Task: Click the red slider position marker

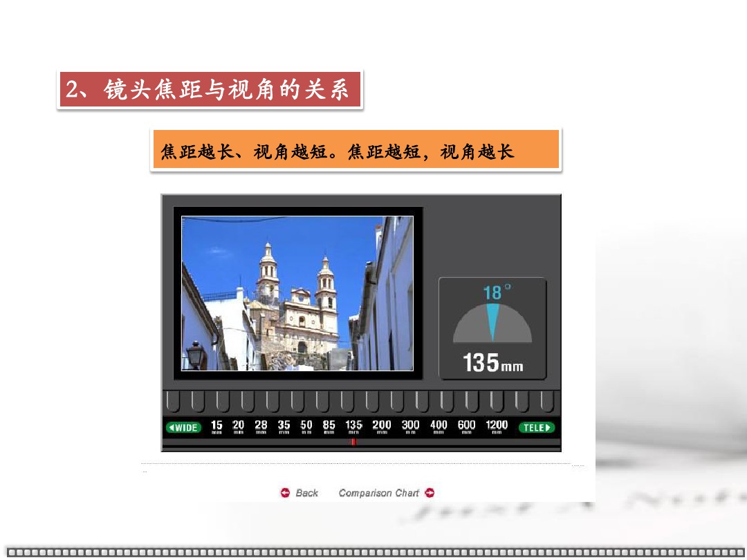Action: point(353,442)
